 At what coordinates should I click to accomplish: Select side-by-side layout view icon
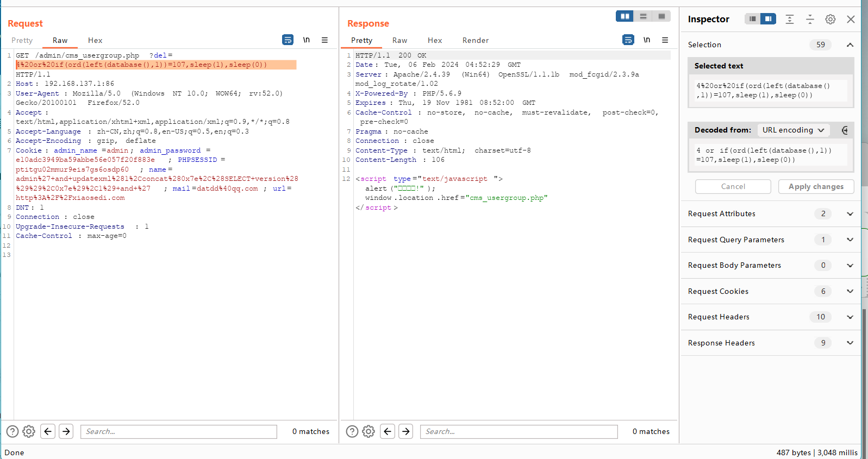click(x=625, y=16)
